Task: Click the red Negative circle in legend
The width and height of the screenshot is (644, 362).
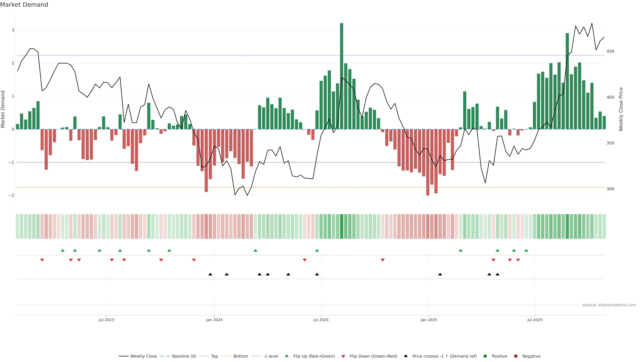Action: click(x=516, y=356)
